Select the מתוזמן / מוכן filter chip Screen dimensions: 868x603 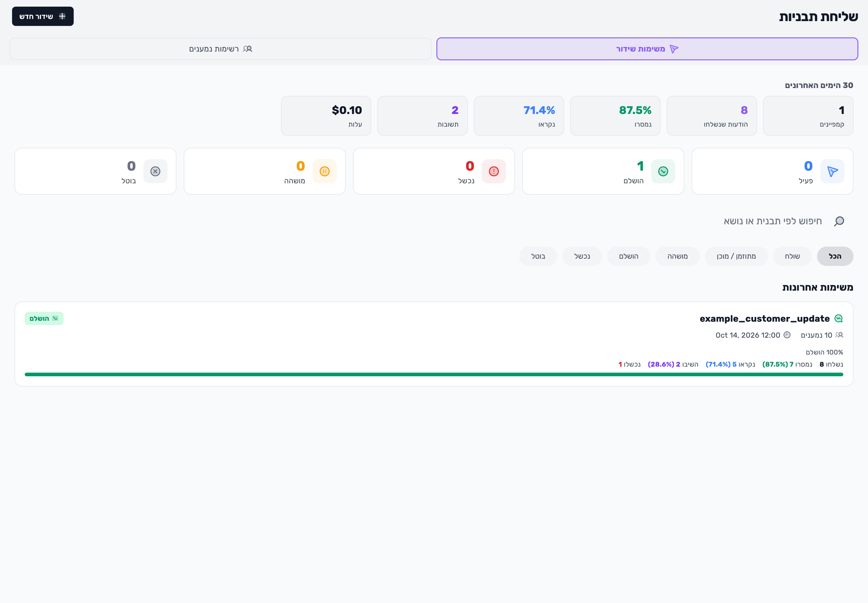click(736, 256)
